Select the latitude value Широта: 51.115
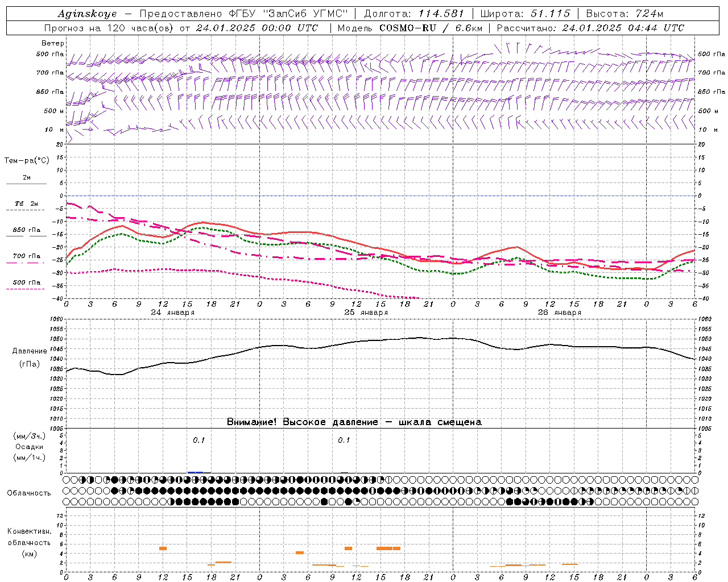The height and width of the screenshot is (582, 728). 525,14
